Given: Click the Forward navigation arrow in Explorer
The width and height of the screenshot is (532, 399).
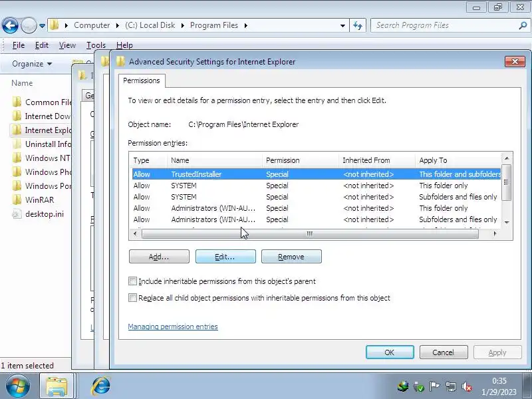Looking at the screenshot, I should (x=29, y=25).
